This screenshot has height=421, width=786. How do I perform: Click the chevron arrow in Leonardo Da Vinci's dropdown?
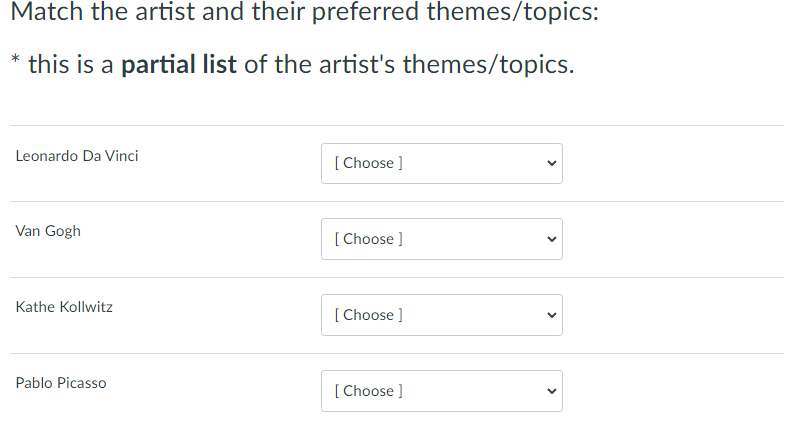pyautogui.click(x=548, y=163)
